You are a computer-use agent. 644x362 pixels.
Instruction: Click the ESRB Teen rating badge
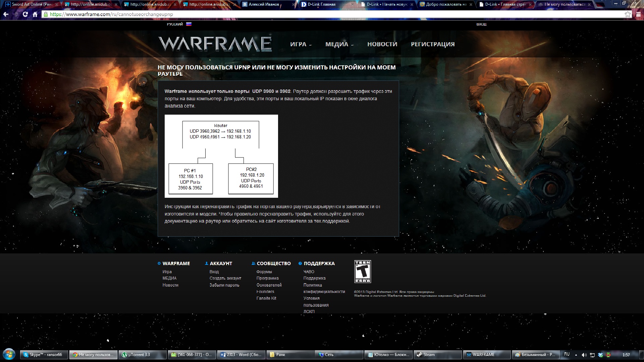tap(363, 271)
